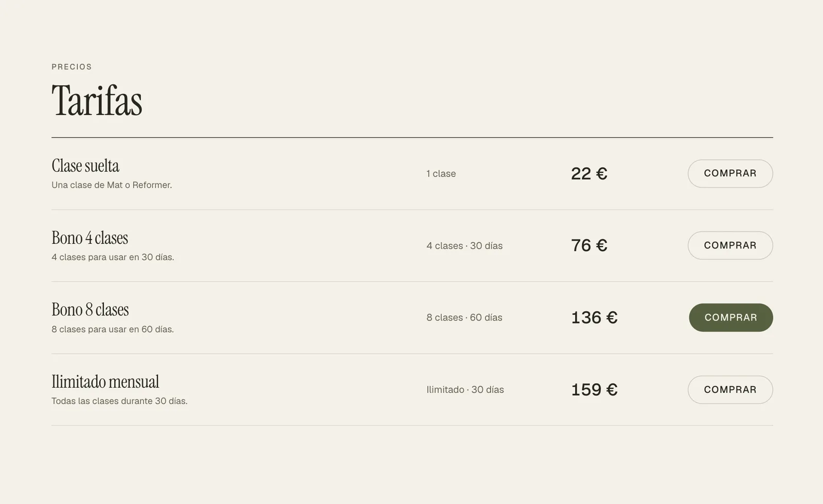Click the 159 € price

click(594, 389)
